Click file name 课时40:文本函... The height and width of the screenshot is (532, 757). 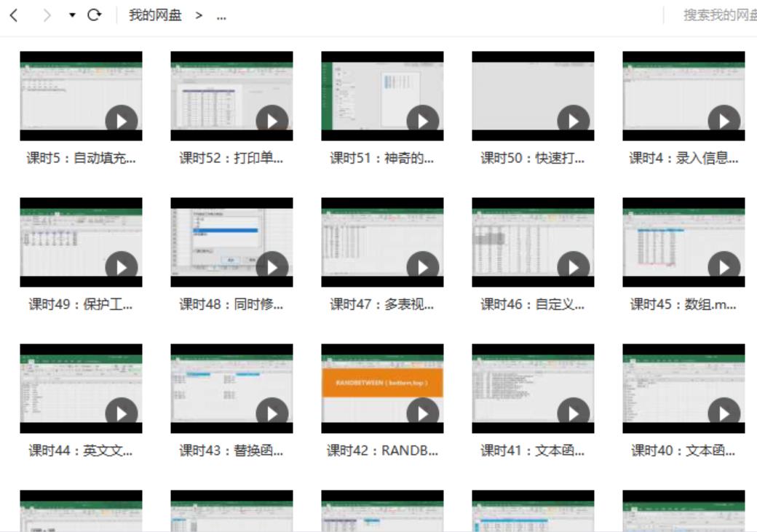pyautogui.click(x=683, y=450)
